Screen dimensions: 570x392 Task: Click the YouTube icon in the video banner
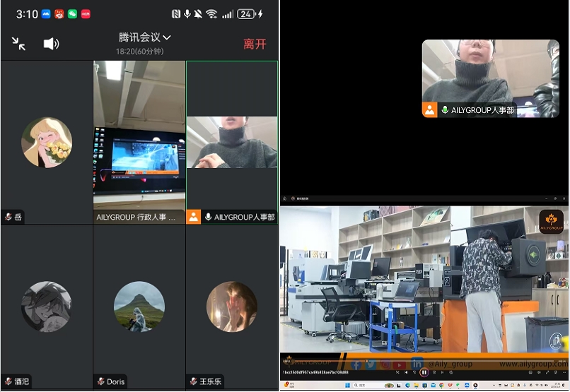[401, 364]
